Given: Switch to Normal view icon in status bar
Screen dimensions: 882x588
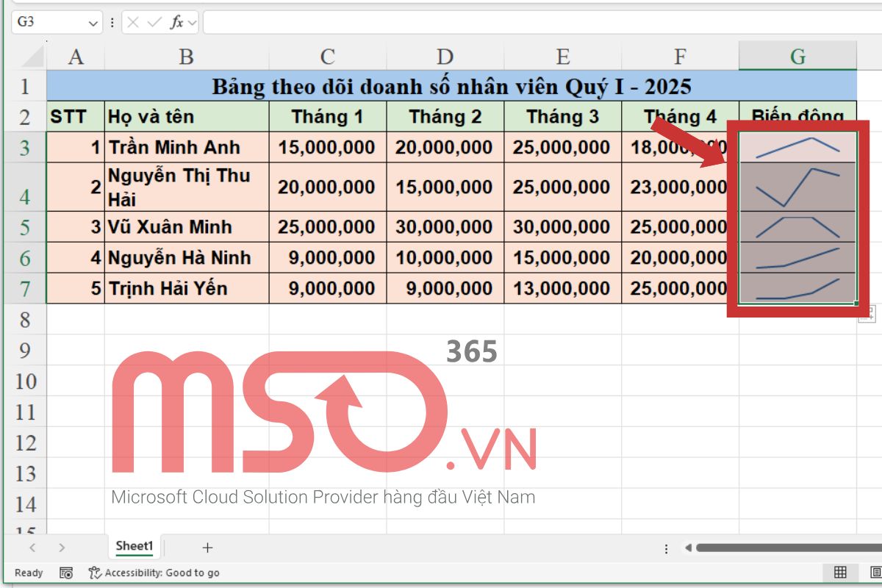Looking at the screenshot, I should click(840, 573).
